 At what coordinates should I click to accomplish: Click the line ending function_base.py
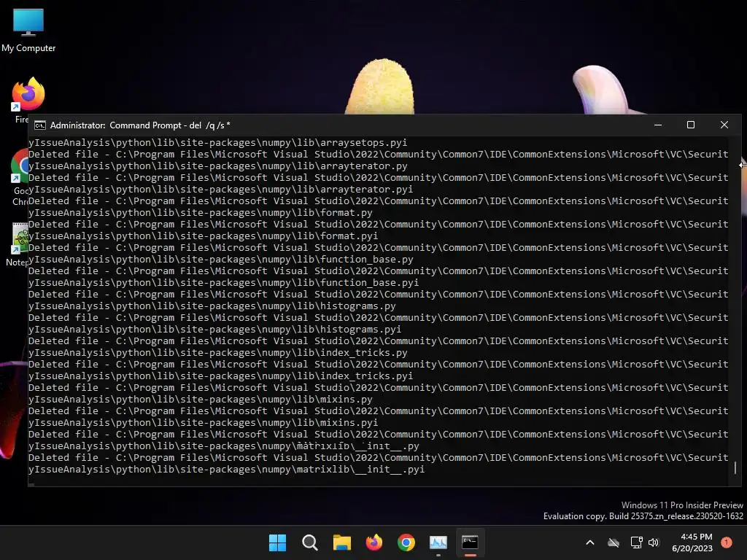221,259
